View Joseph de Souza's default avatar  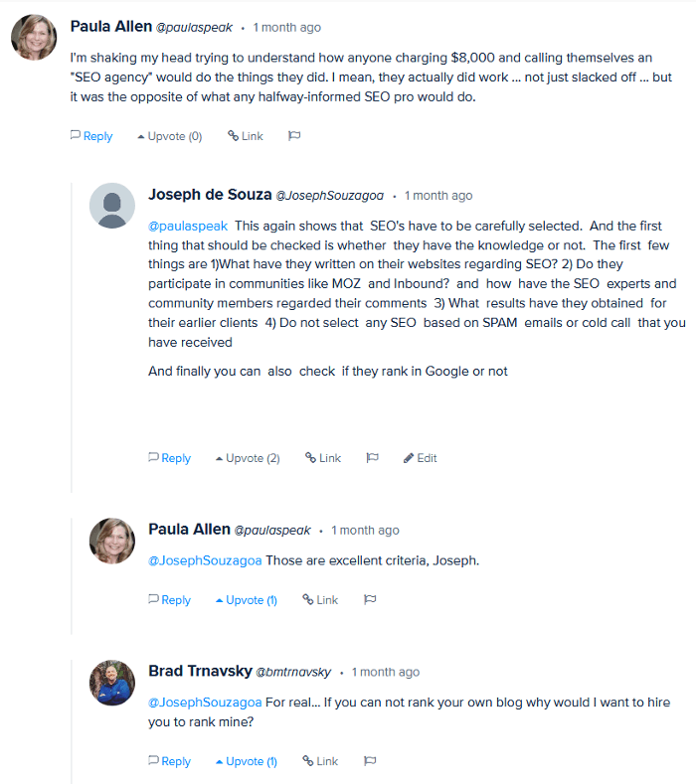coord(112,206)
